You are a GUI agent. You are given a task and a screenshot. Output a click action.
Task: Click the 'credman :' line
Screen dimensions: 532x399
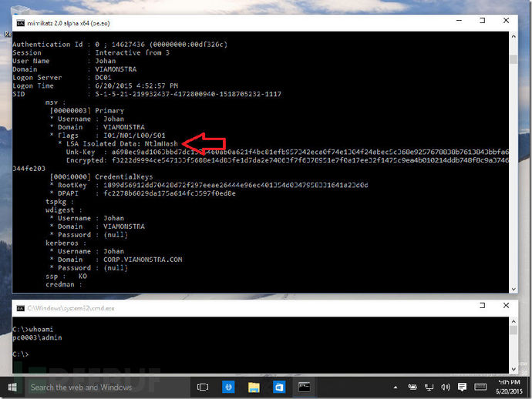(64, 284)
